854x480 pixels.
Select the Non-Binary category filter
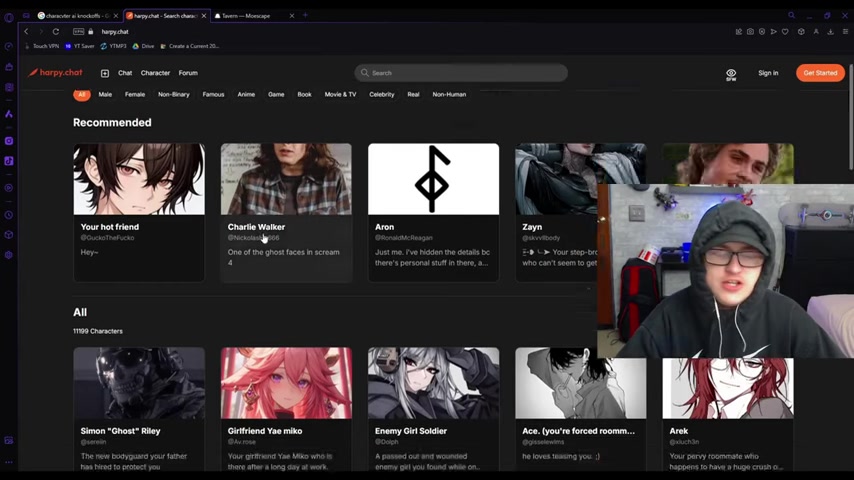tap(174, 94)
